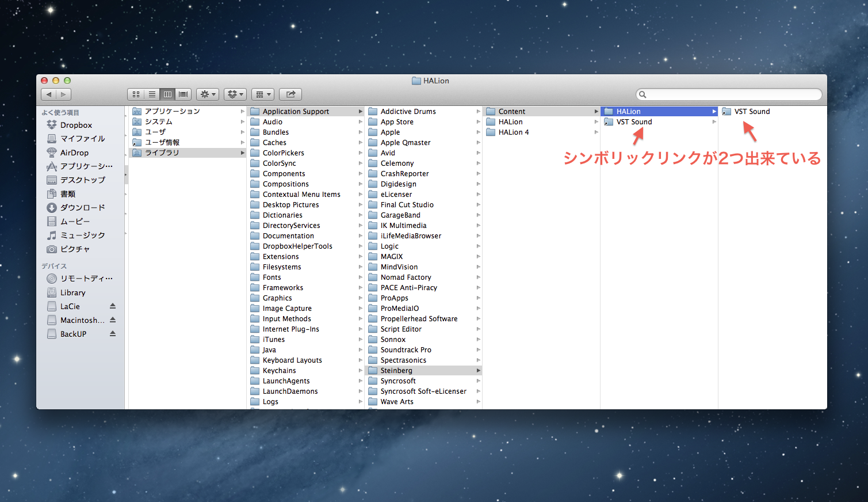The width and height of the screenshot is (868, 502).
Task: Select the HALion 4 folder
Action: [541, 132]
